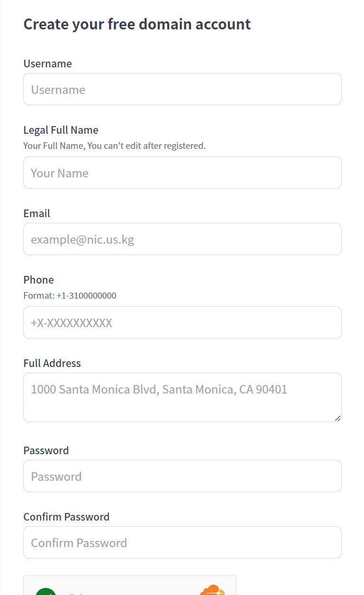Click the Password label text
The width and height of the screenshot is (364, 595).
click(46, 450)
